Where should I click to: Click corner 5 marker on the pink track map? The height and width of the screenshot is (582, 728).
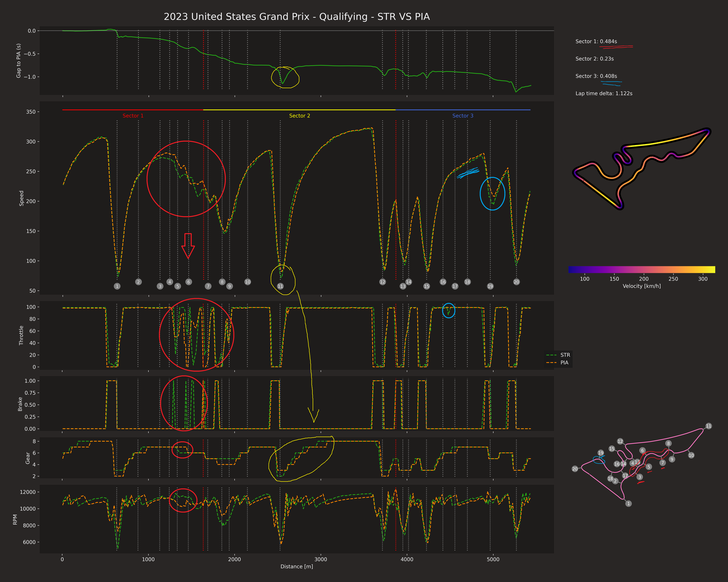[x=649, y=467]
